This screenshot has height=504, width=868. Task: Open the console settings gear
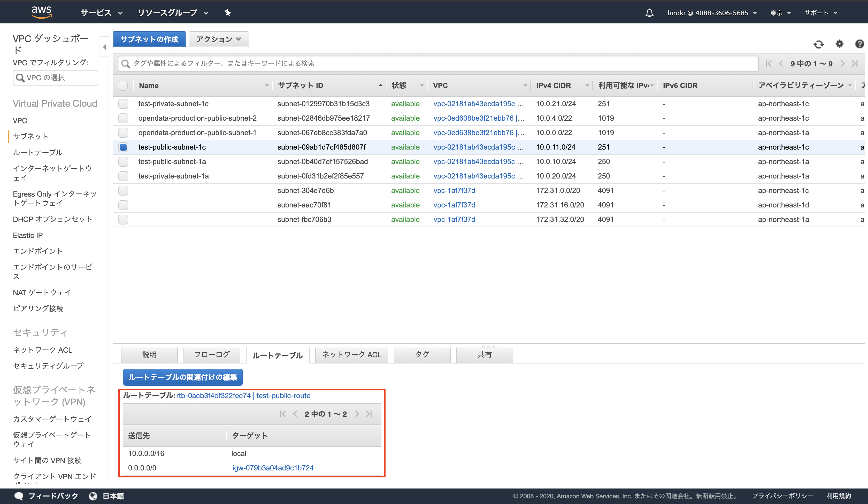pos(839,44)
